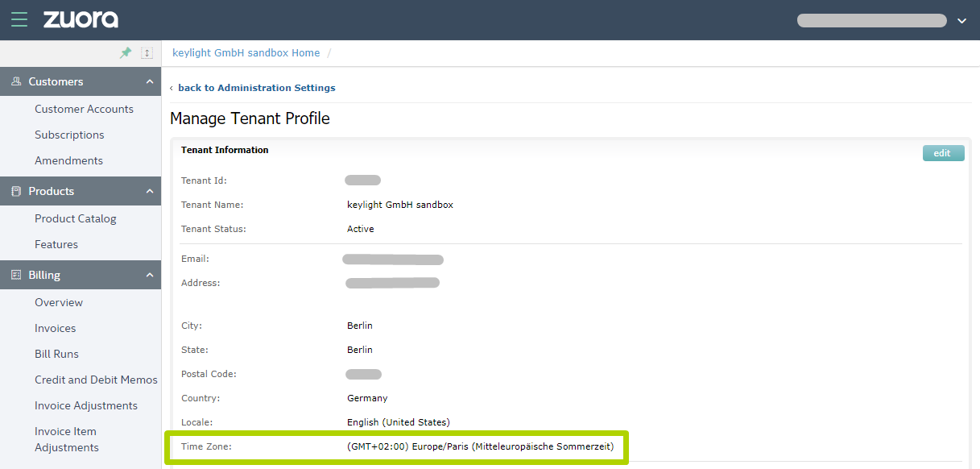Click the City value Berlin
This screenshot has width=980, height=469.
360,326
